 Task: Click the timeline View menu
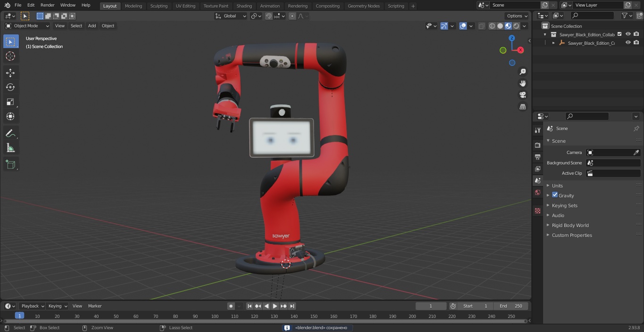click(x=77, y=306)
